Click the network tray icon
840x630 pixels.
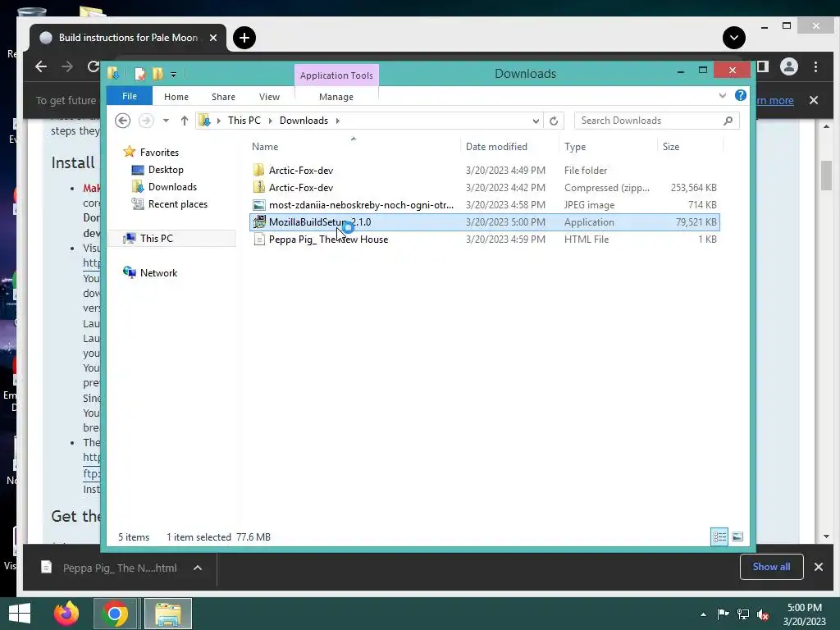743,614
